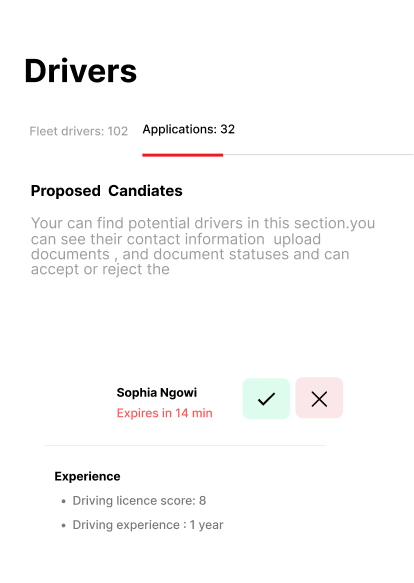Click the Experience section heading
This screenshot has height=583, width=414.
coord(87,476)
